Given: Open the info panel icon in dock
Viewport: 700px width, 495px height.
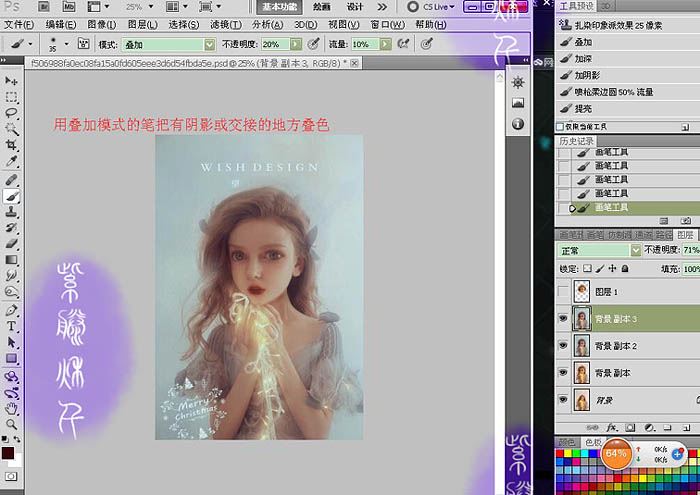Looking at the screenshot, I should pos(518,124).
